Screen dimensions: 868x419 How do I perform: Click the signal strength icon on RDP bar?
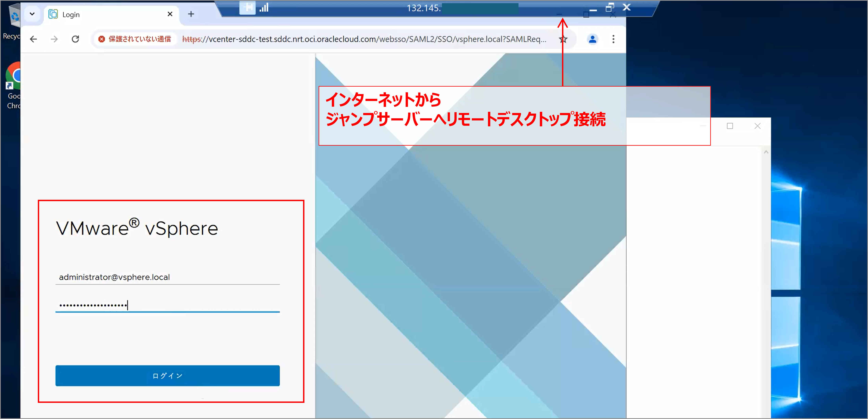pyautogui.click(x=264, y=7)
